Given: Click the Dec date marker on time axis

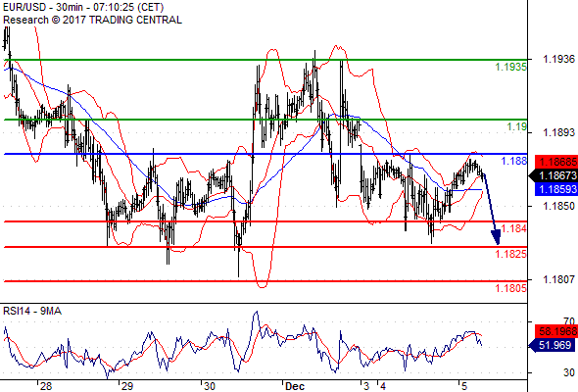Looking at the screenshot, I should [x=295, y=386].
